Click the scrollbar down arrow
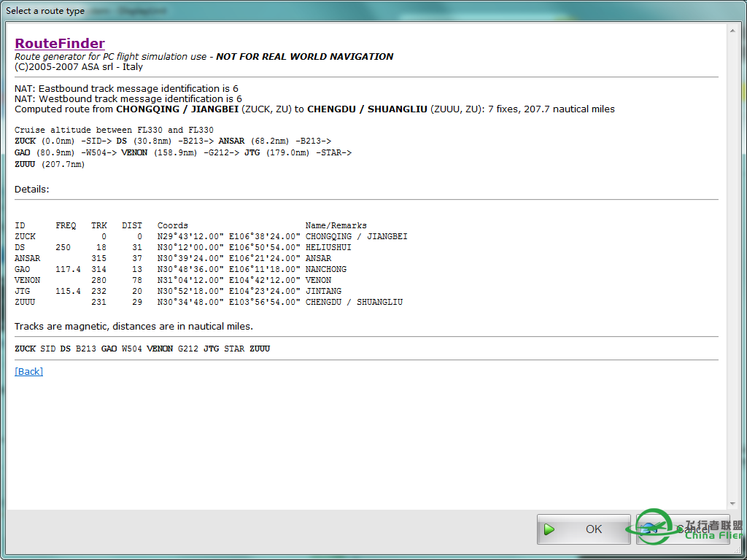Screen dimensions: 747x560 click(732, 502)
